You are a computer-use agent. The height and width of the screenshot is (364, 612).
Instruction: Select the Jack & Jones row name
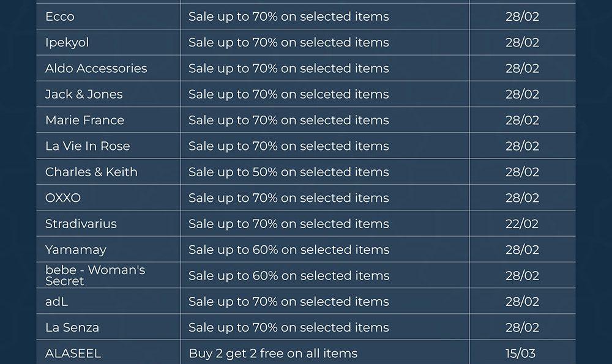click(x=84, y=94)
